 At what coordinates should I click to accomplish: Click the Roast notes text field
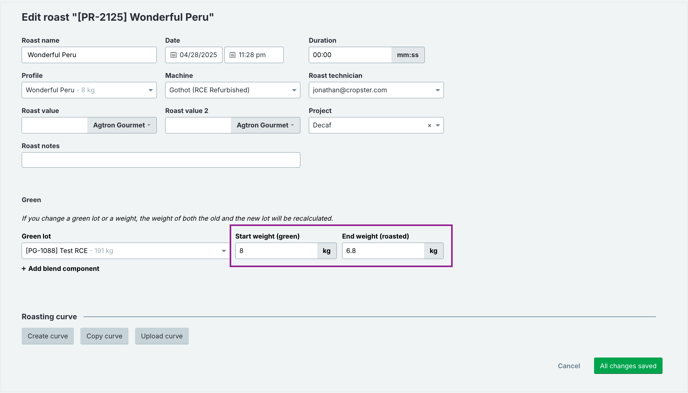pos(161,160)
